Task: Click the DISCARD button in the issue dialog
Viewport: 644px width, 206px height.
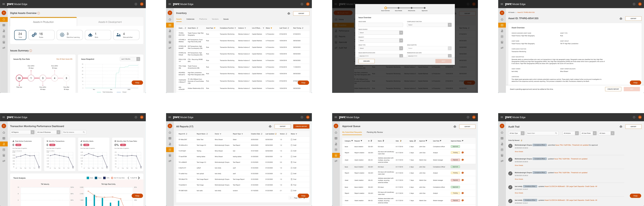Action: 366,61
